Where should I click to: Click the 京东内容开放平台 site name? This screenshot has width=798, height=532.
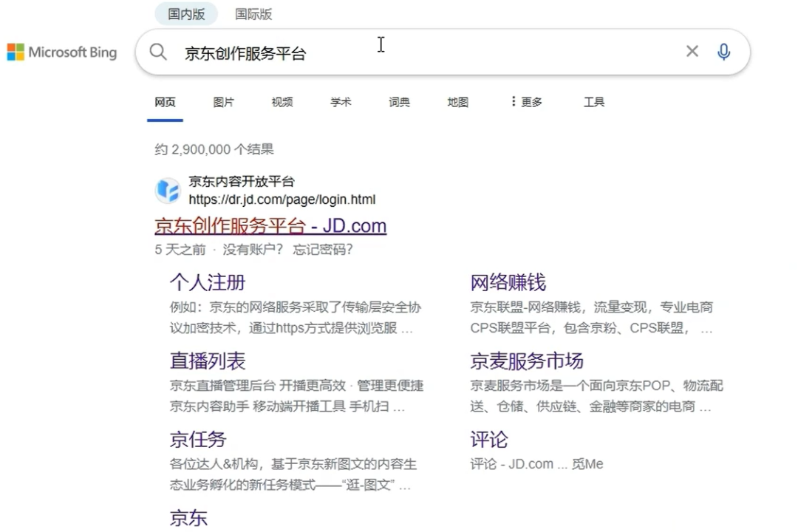(x=241, y=181)
